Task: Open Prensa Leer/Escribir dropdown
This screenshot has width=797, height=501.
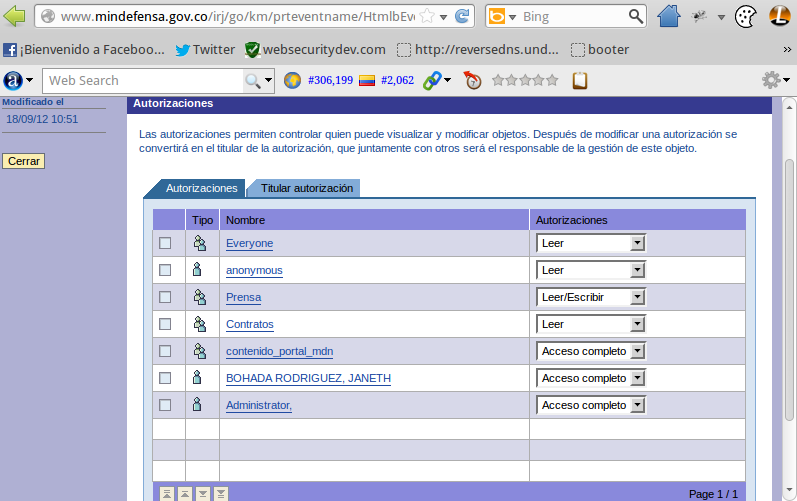Action: click(591, 297)
